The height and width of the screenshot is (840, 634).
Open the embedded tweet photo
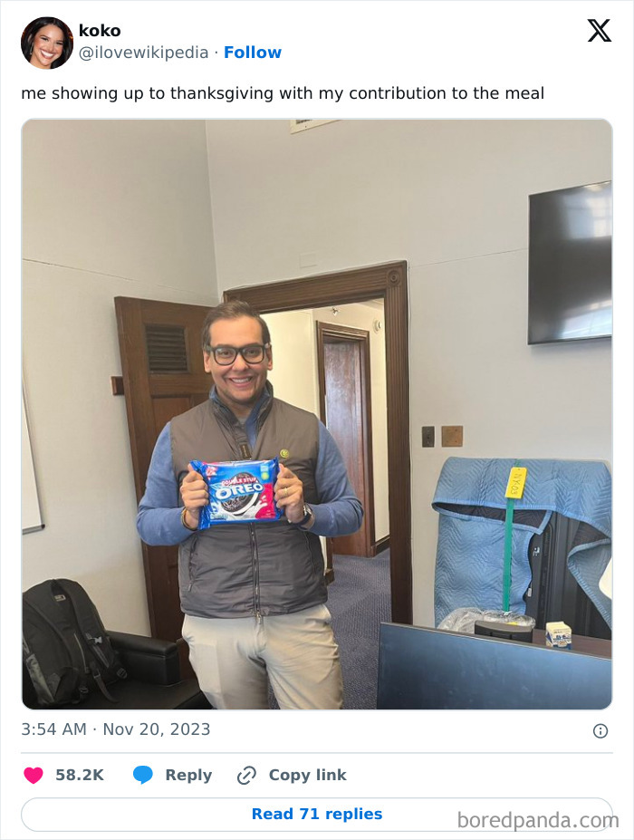tap(317, 414)
